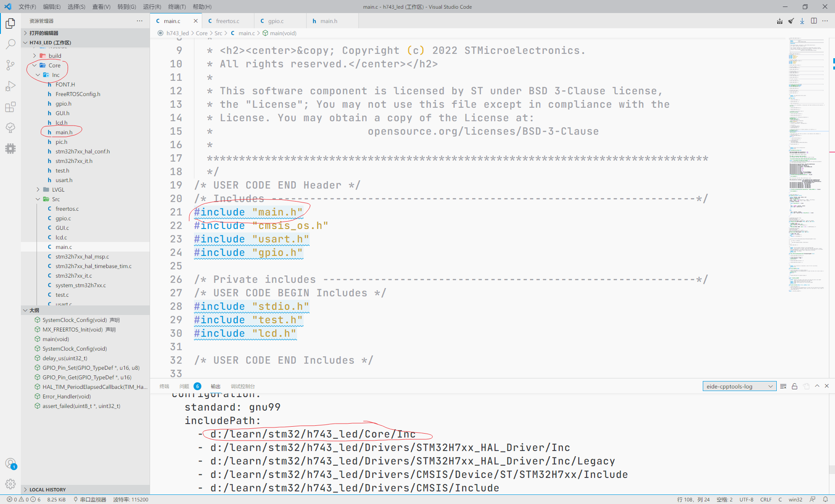Open the Manage gear icon
The height and width of the screenshot is (504, 835).
10,484
